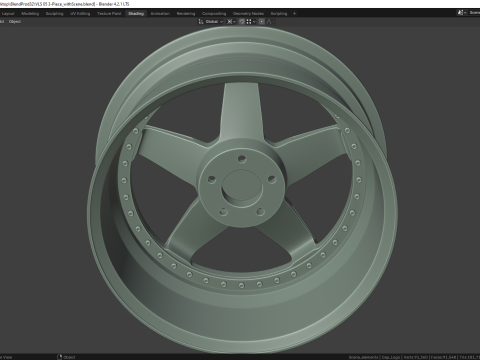Open the Object menu in viewport header

(x=15, y=22)
